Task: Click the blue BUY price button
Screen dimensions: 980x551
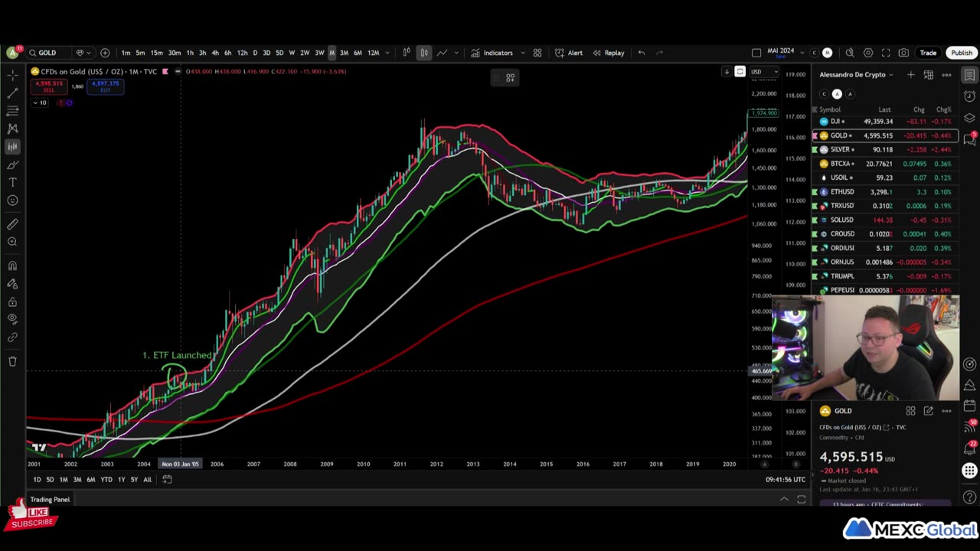Action: pos(105,86)
